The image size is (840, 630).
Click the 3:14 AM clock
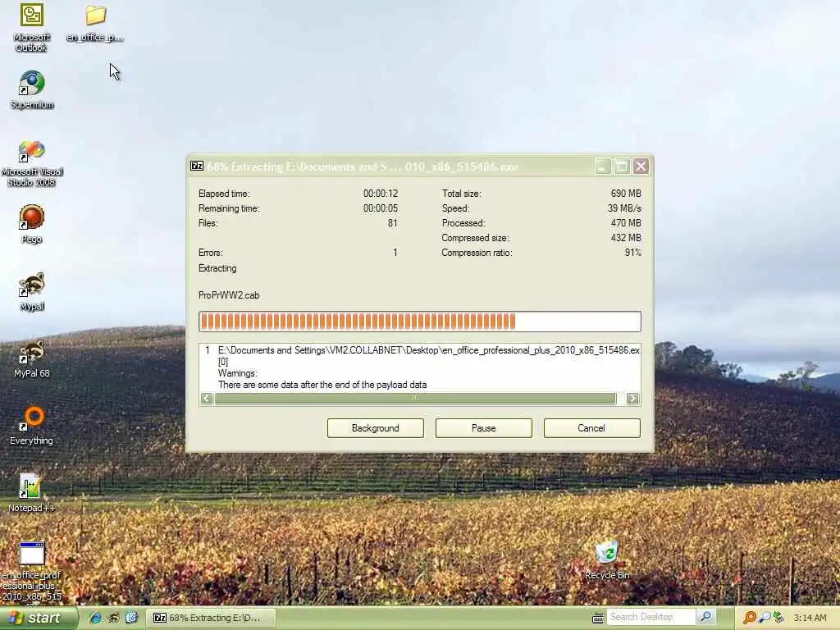pos(810,618)
